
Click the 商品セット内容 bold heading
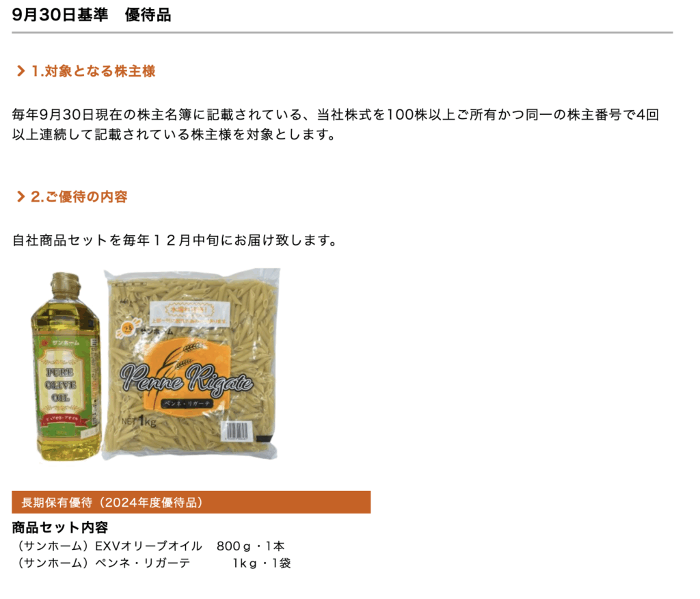click(x=60, y=527)
